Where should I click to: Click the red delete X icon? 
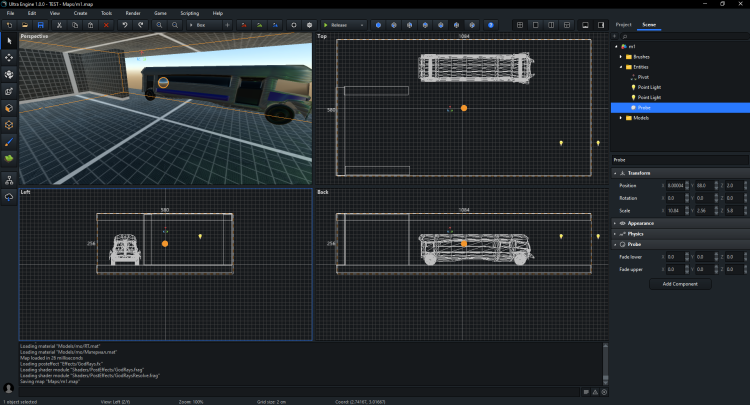(x=108, y=24)
